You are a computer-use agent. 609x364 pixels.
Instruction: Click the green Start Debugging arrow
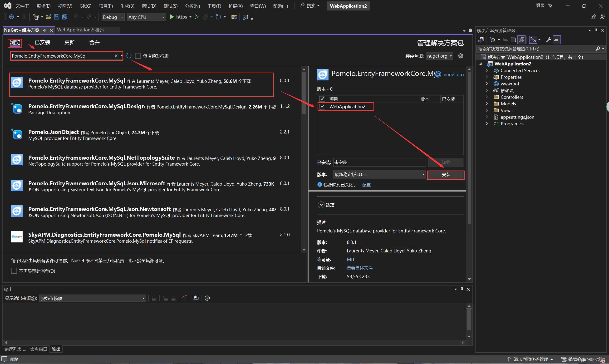coord(172,17)
